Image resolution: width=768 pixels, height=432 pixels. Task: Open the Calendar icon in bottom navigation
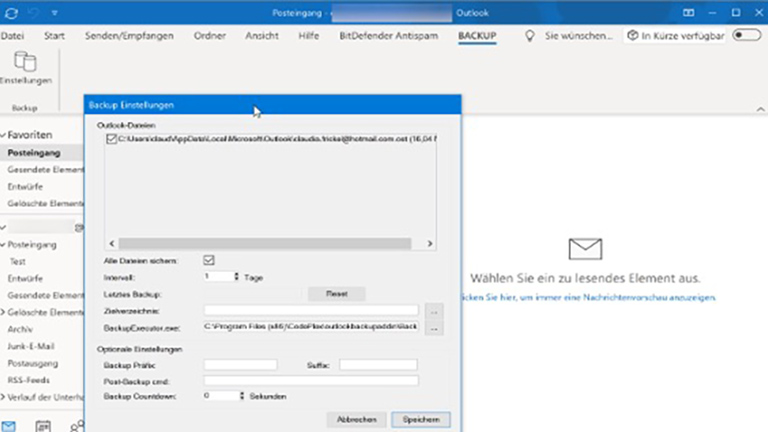(43, 425)
